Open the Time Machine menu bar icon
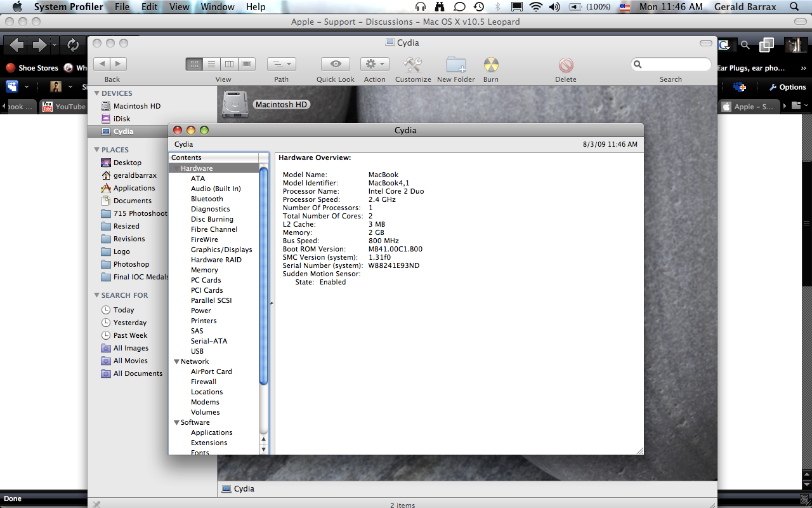812x508 pixels. click(x=479, y=7)
